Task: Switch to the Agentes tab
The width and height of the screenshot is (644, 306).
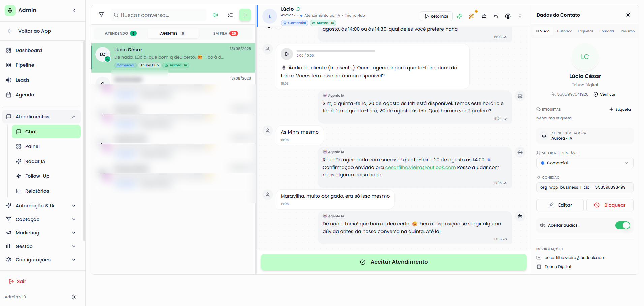Action: [x=173, y=33]
